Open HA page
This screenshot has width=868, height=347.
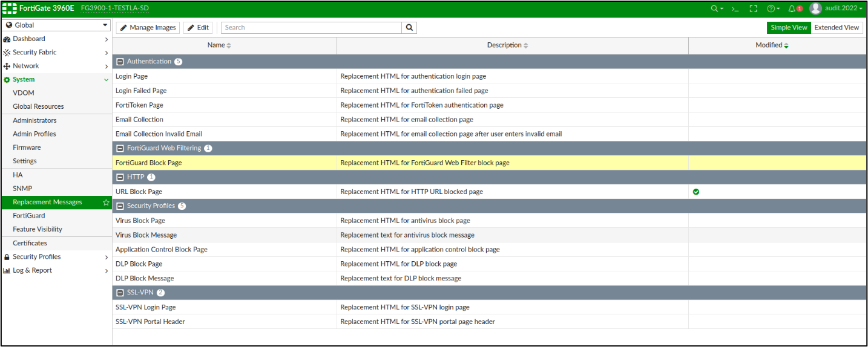tap(56, 175)
